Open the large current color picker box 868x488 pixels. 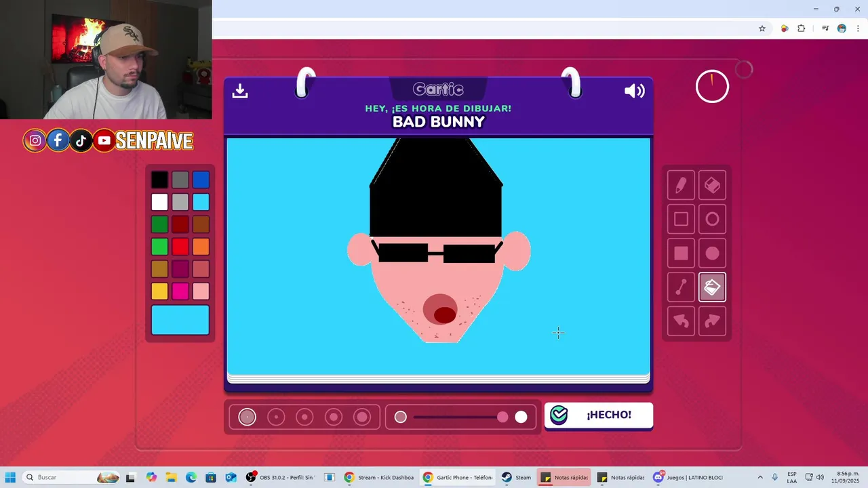click(x=180, y=320)
